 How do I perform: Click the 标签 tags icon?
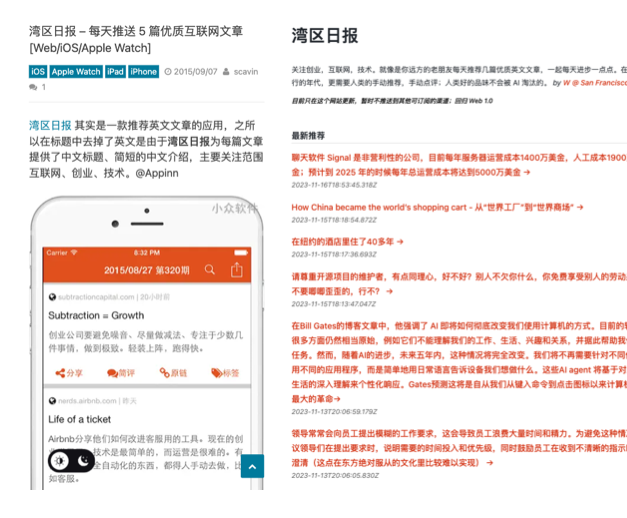(x=216, y=373)
